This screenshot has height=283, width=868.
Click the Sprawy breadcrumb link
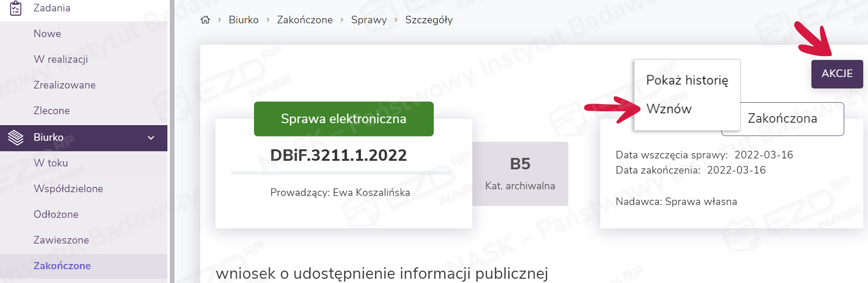369,20
